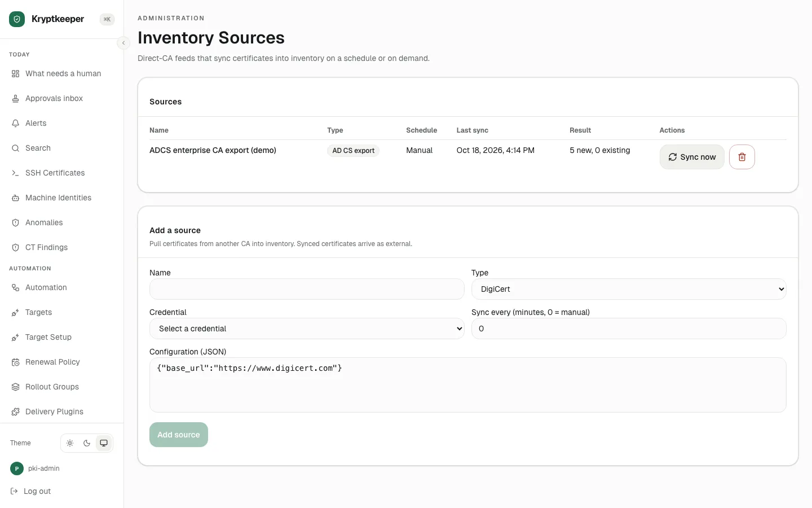The width and height of the screenshot is (812, 508).
Task: Click the pki-admin user avatar
Action: (17, 468)
